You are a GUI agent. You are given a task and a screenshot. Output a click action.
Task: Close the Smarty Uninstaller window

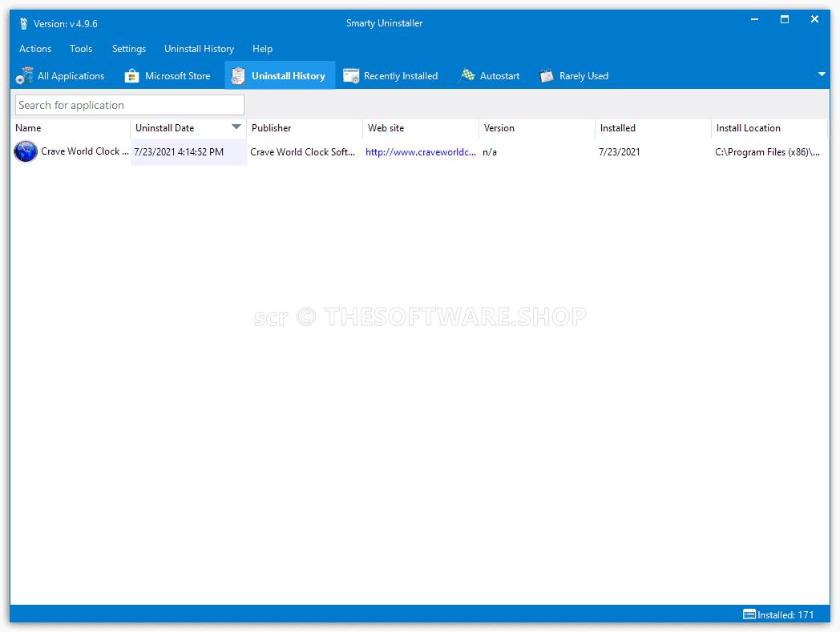pyautogui.click(x=814, y=19)
